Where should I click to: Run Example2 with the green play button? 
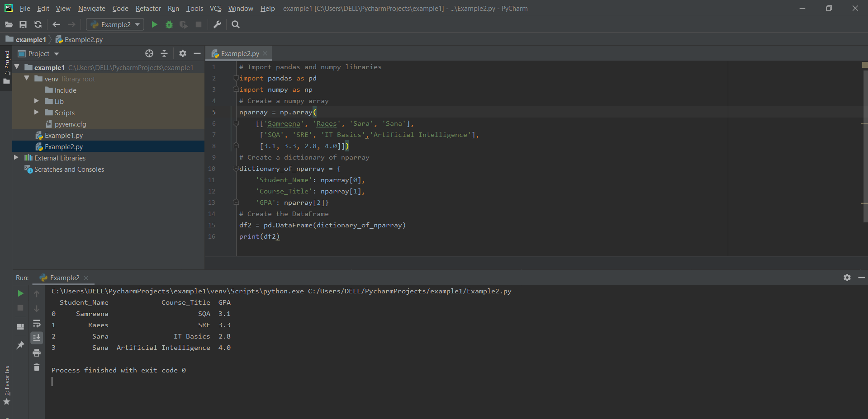pos(154,24)
